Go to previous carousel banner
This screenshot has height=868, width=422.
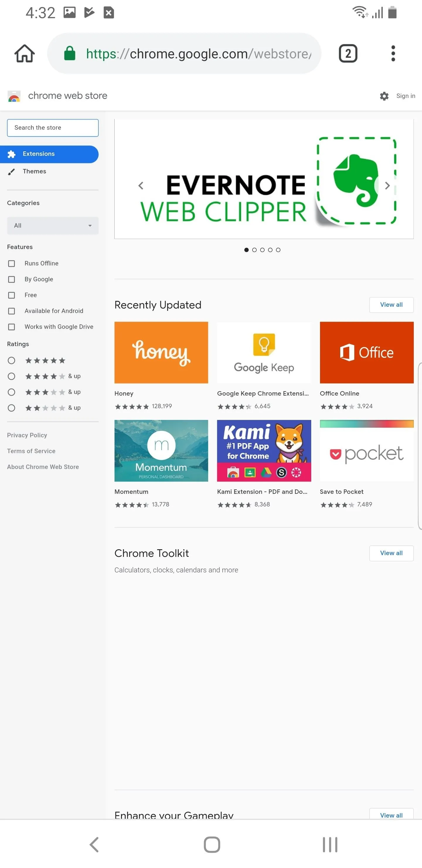[141, 186]
